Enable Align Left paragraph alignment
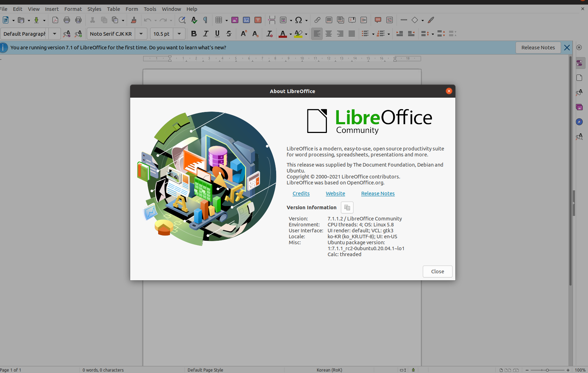588x373 pixels. tap(317, 34)
